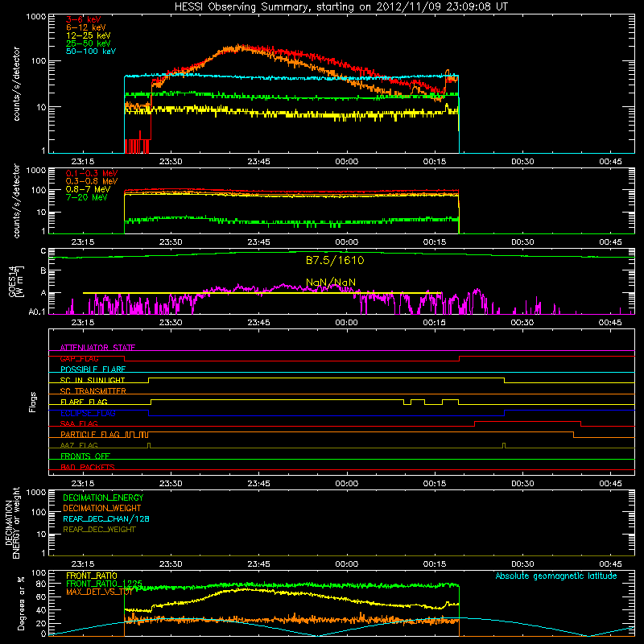Viewport: 644px width, 644px height.
Task: Click the REAR_DEC_WEIGHT legend label
Action: [99, 530]
